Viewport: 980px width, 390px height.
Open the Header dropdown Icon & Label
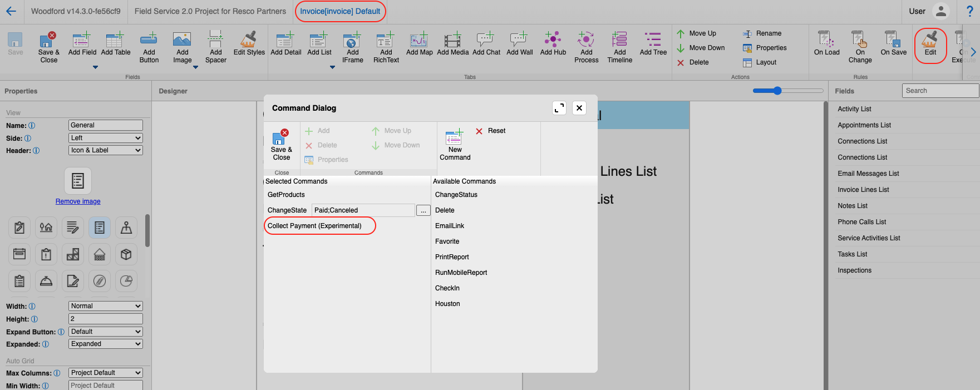(x=106, y=150)
